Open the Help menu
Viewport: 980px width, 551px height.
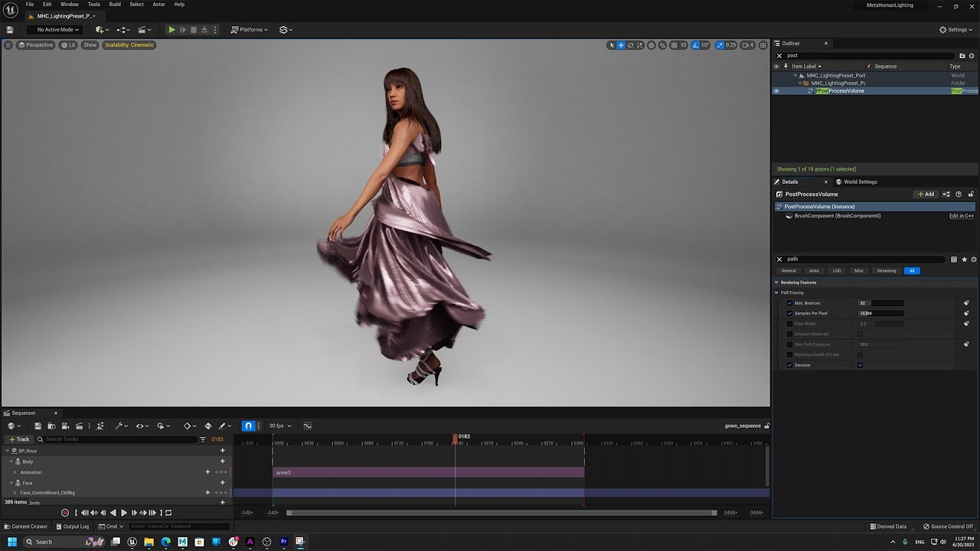(179, 5)
